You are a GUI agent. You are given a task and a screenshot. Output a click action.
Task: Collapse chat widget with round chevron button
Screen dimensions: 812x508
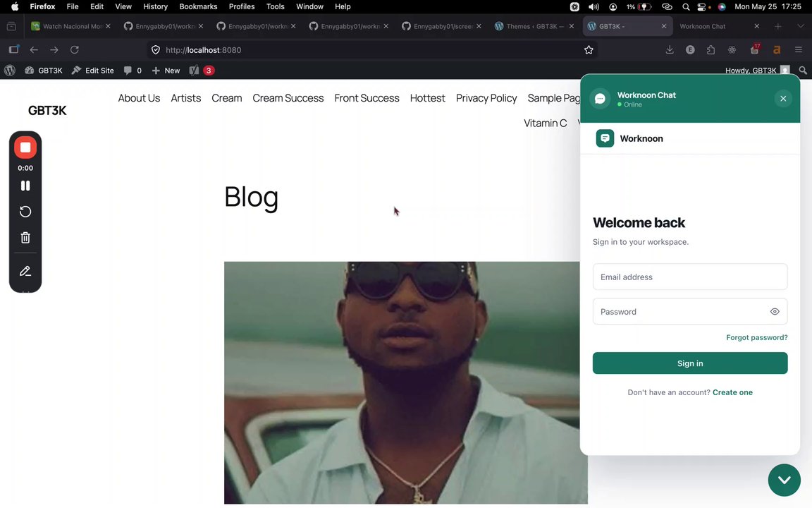784,480
